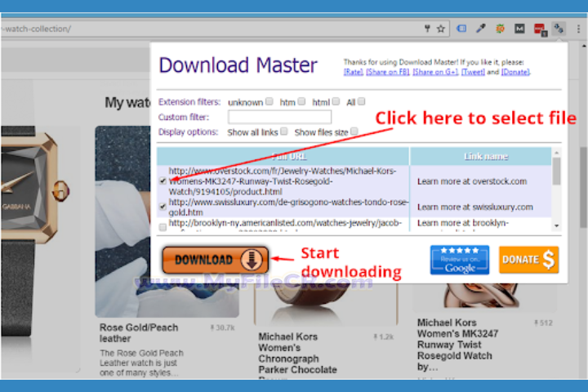Click the 1.2k pin count
Screen dimensions: 588x392
[x=383, y=336]
